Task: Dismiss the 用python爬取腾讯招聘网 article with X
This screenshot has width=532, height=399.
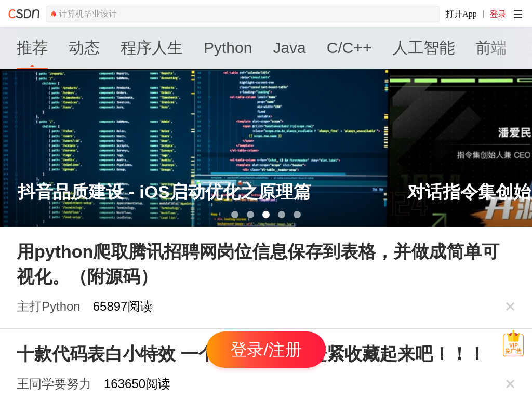Action: click(510, 307)
